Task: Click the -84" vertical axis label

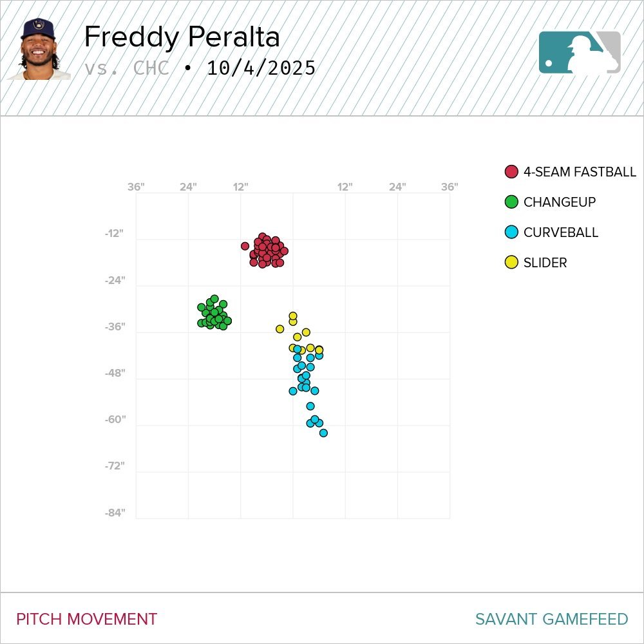Action: point(115,513)
